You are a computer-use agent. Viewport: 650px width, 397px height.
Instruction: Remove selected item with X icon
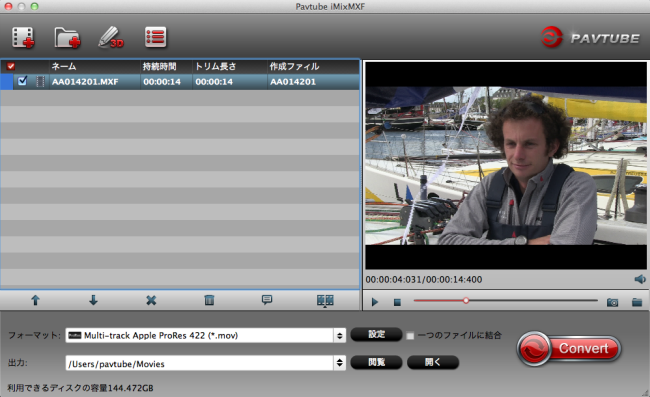tap(151, 300)
